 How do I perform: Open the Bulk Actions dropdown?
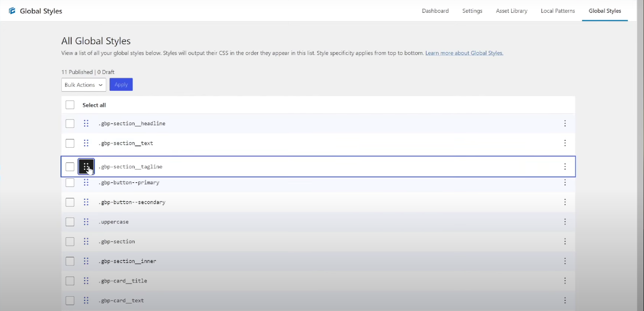[83, 85]
